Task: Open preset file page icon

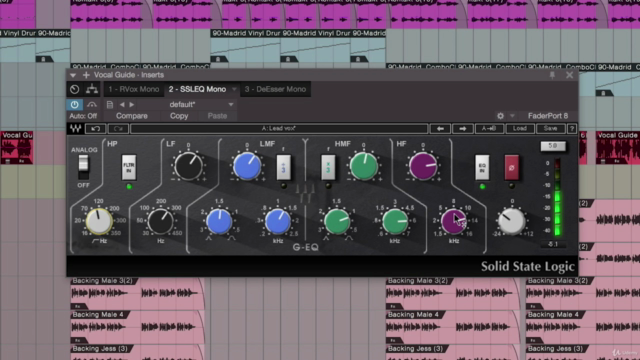Action: coord(110,104)
